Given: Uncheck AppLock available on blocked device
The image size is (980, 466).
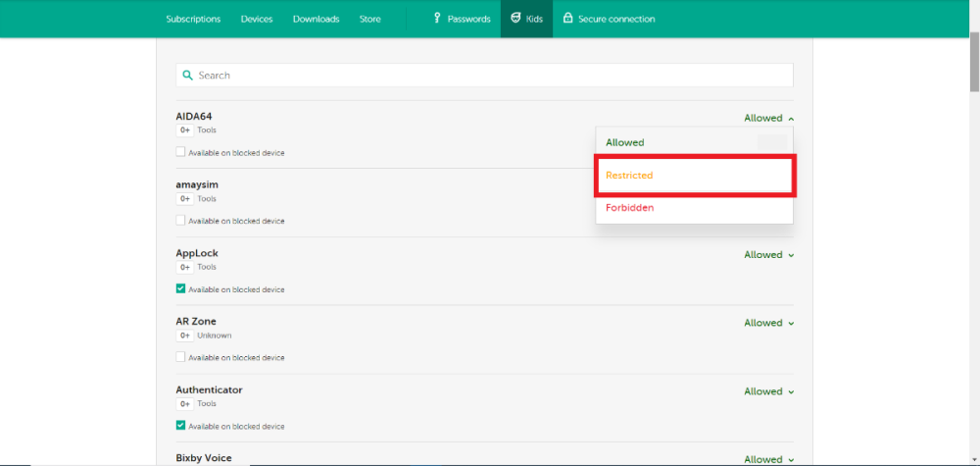Looking at the screenshot, I should (180, 289).
